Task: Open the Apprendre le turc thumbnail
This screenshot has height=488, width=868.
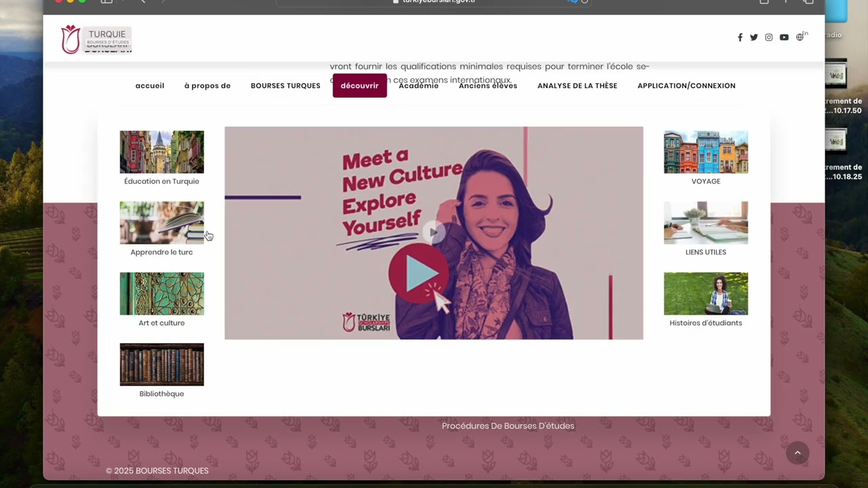Action: click(161, 222)
